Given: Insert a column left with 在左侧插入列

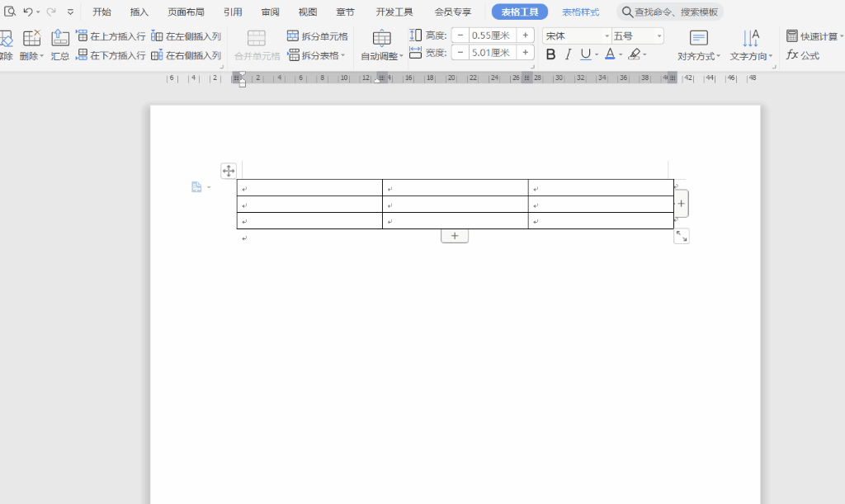Looking at the screenshot, I should pos(186,36).
